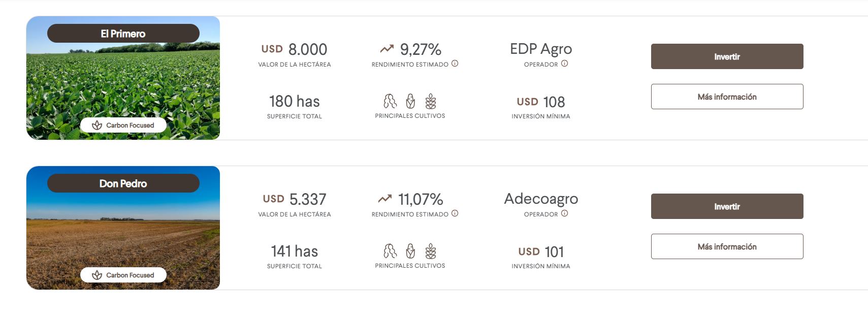Click the trend arrow icon next to 11,07%
Screen dimensions: 868x315
pos(385,199)
